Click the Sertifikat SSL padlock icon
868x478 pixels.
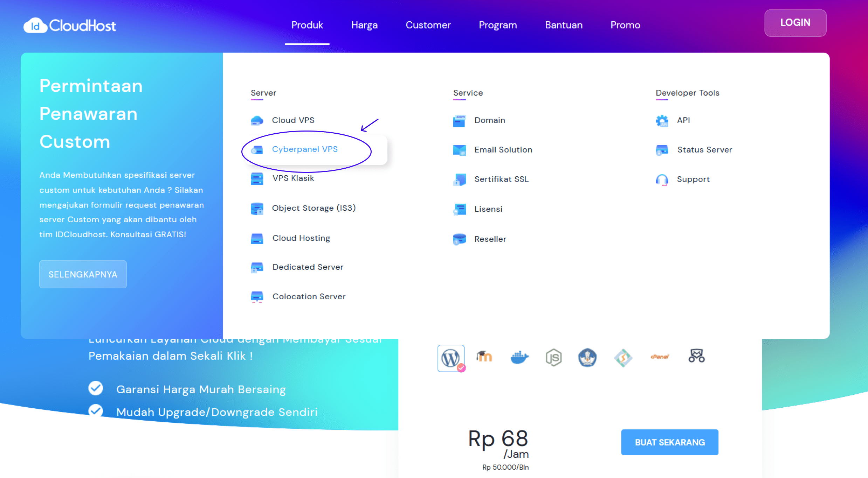coord(459,179)
